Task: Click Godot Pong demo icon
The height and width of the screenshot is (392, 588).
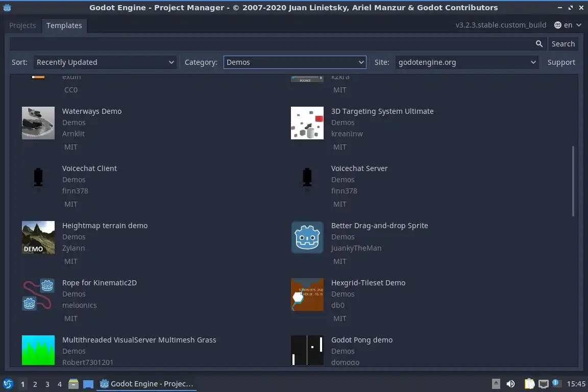Action: click(x=307, y=350)
